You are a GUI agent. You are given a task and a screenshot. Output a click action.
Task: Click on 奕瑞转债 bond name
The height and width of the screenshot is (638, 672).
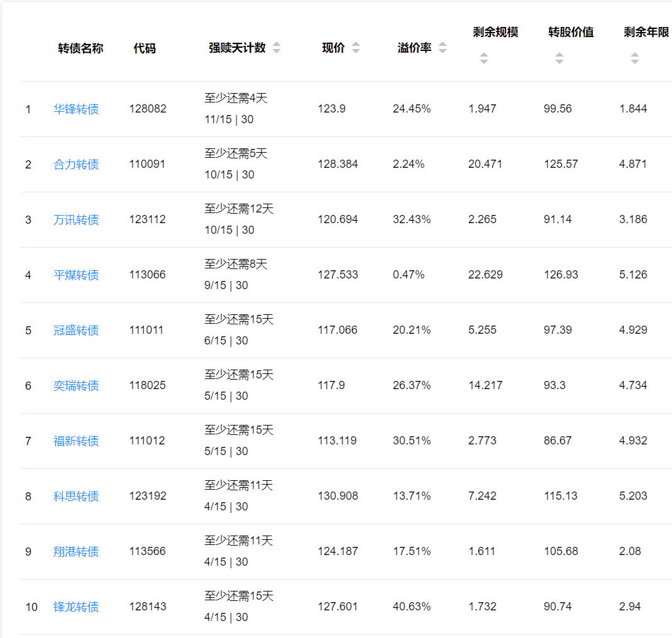coord(76,386)
